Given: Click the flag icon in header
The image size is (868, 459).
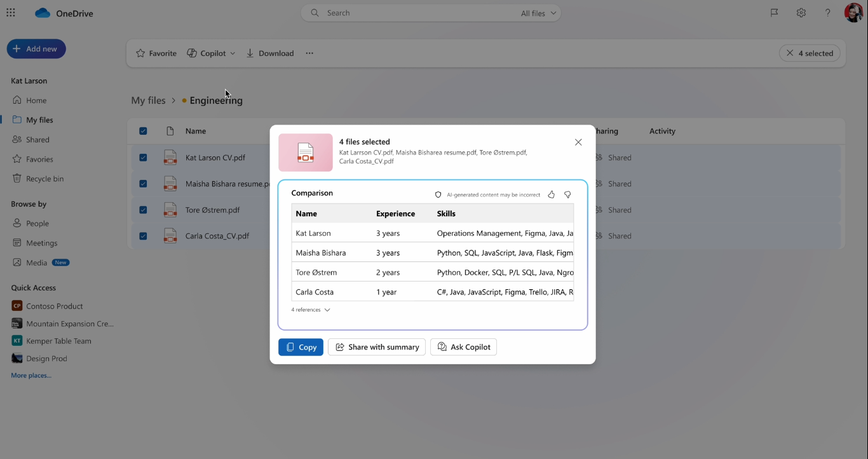Looking at the screenshot, I should tap(774, 13).
